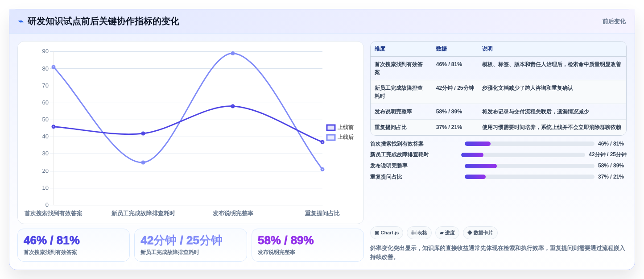
Task: Click the 进度 tag chip
Action: pyautogui.click(x=447, y=233)
